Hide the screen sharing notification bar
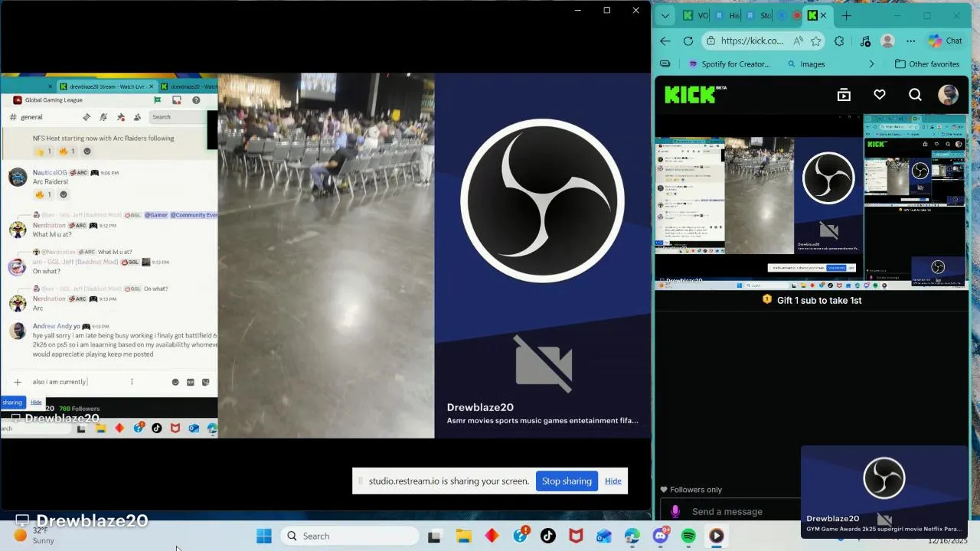The image size is (980, 551). [612, 481]
